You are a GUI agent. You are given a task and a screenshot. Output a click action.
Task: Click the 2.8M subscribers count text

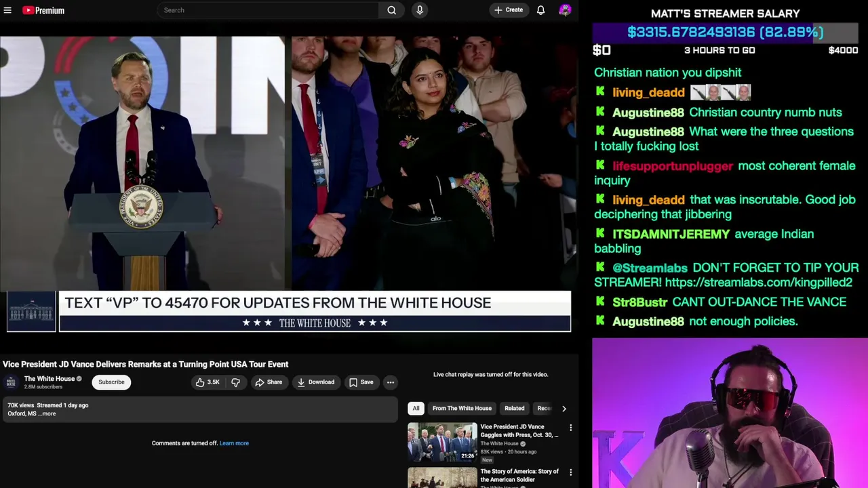[x=43, y=387]
